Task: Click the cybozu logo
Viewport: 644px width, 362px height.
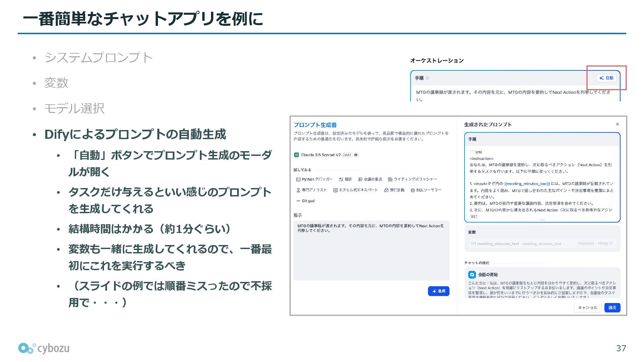Action: 44,348
